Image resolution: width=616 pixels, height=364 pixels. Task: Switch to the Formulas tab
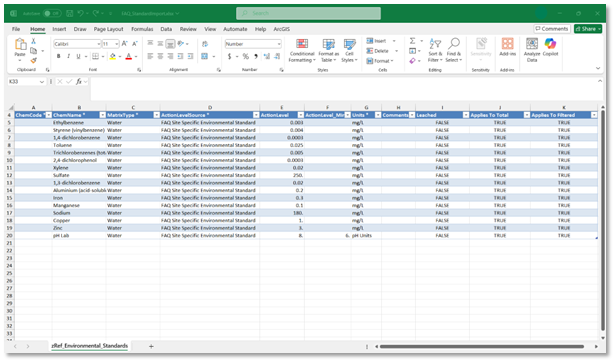click(x=142, y=29)
